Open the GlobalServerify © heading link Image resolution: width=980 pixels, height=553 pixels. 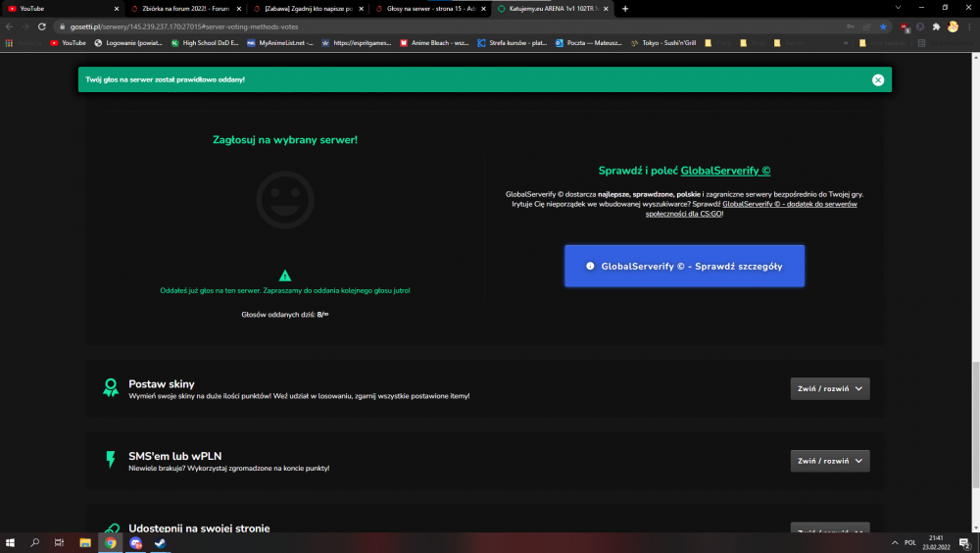pyautogui.click(x=725, y=171)
